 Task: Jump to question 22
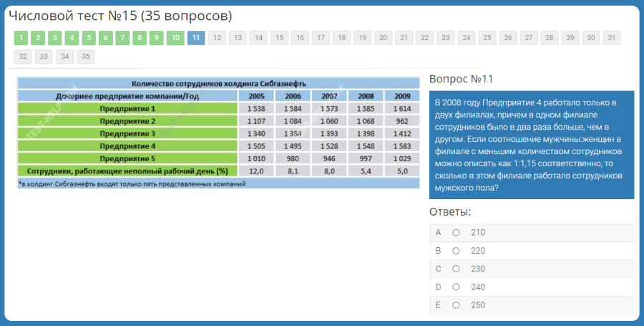(x=424, y=38)
